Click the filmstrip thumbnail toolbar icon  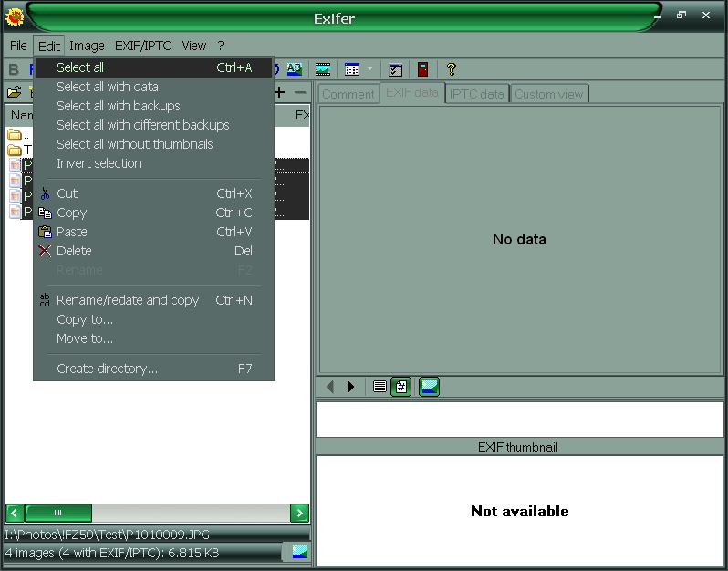click(x=323, y=69)
